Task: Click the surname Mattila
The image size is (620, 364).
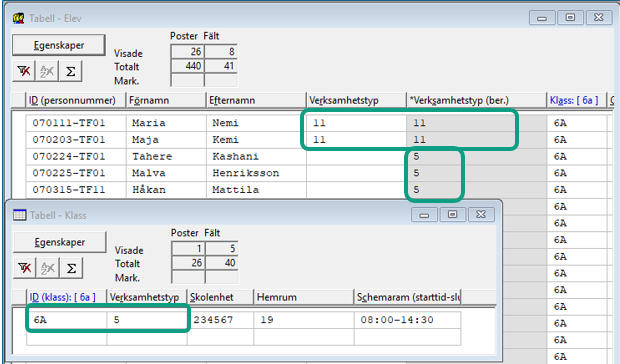Action: (236, 190)
